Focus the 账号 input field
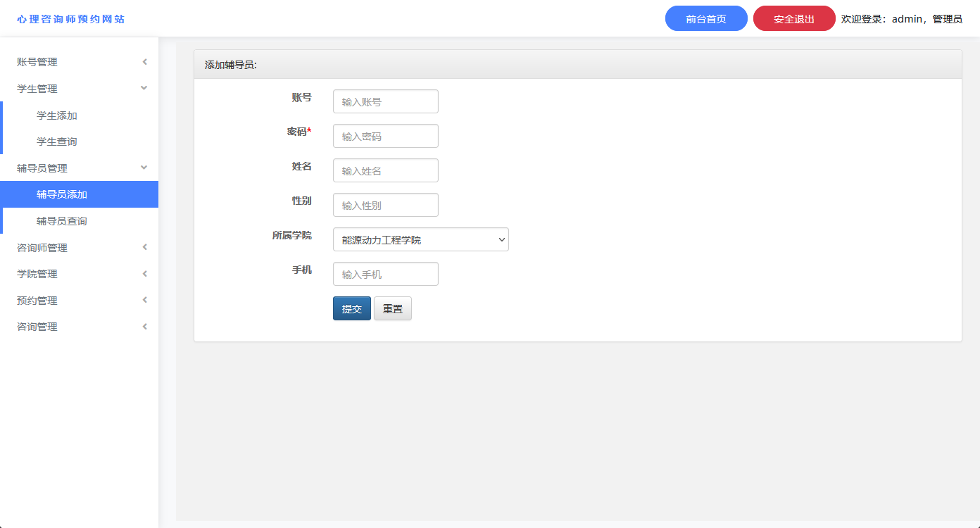The image size is (980, 528). pyautogui.click(x=386, y=101)
